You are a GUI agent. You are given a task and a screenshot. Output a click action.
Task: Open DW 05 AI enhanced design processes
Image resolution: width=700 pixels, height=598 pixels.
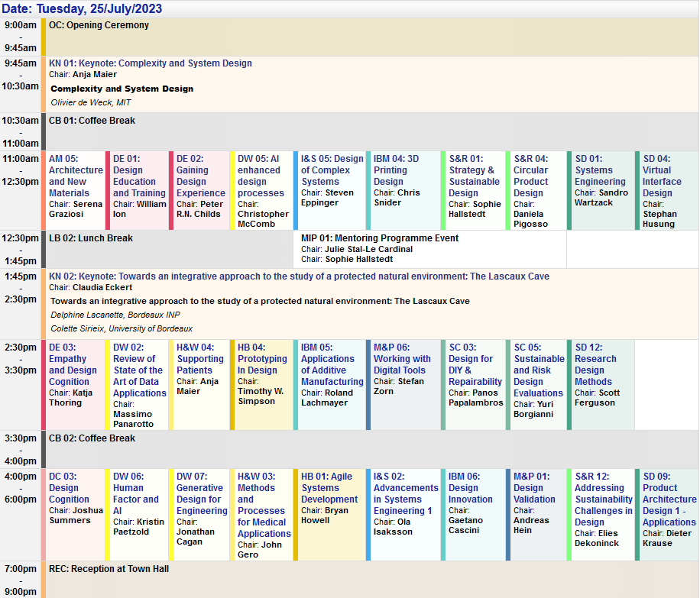click(261, 176)
